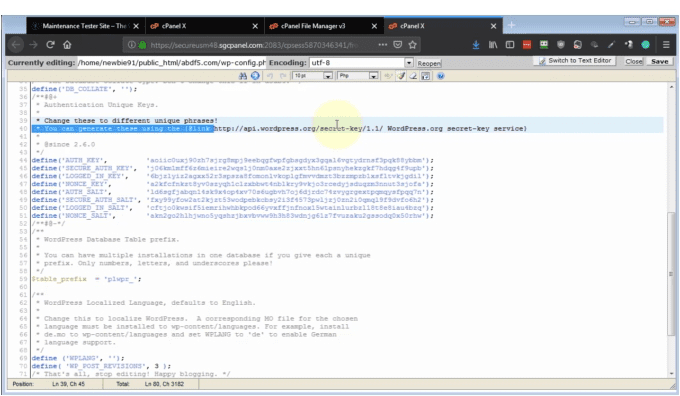Screen dimensions: 680x396
Task: Click the red LastPass extension icon
Action: click(x=526, y=45)
